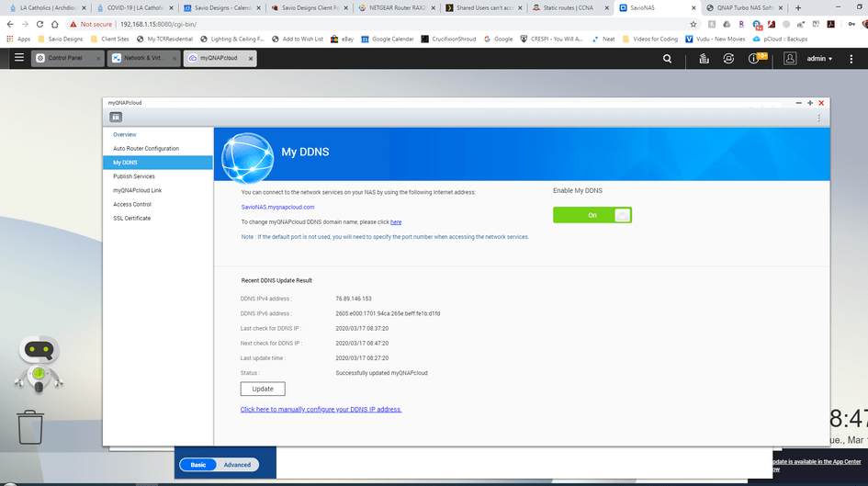Click the browser home icon
Image resolution: width=868 pixels, height=486 pixels.
(55, 24)
